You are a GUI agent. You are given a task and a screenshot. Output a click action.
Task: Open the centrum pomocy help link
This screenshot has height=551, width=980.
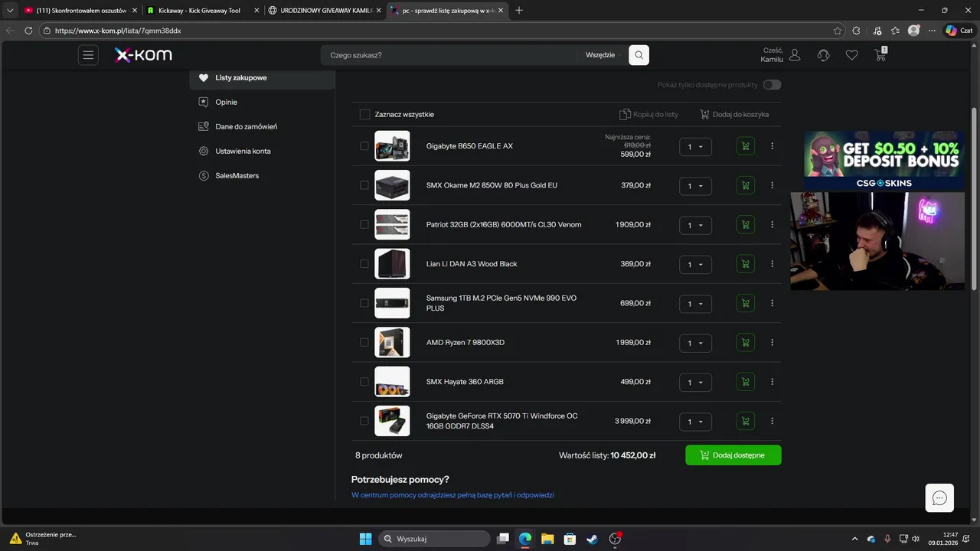[x=452, y=496]
